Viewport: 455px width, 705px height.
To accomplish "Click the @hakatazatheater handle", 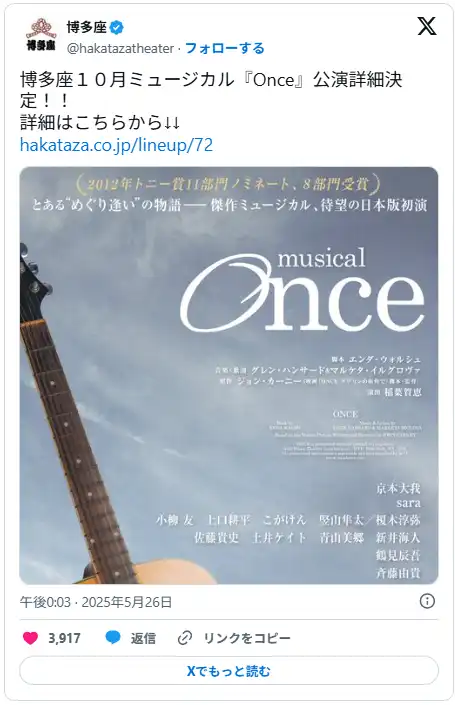I will 120,48.
